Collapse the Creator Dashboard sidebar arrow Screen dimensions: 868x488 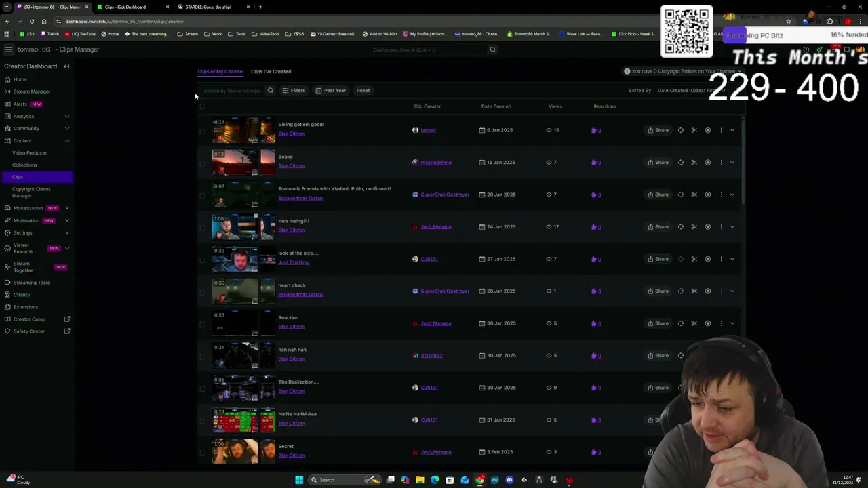pos(66,66)
